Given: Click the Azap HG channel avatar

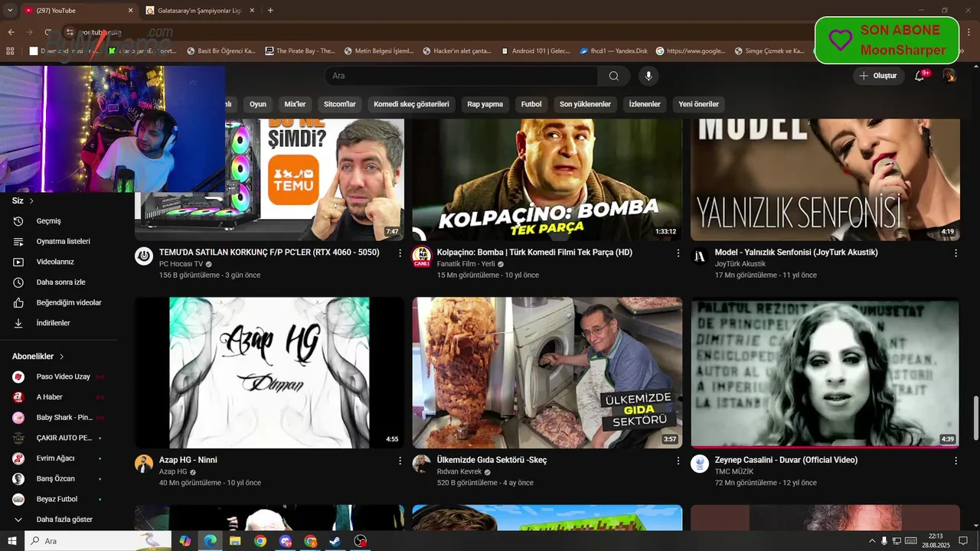Looking at the screenshot, I should coord(144,464).
